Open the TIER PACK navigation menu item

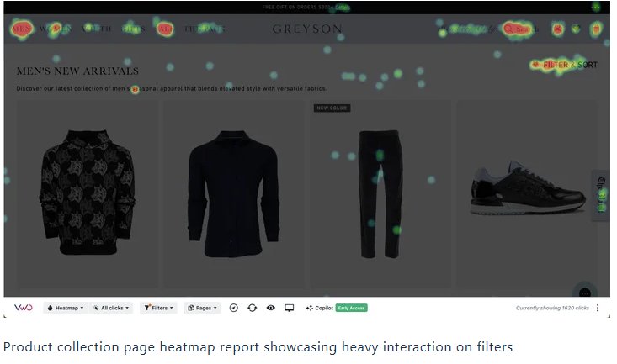point(205,29)
